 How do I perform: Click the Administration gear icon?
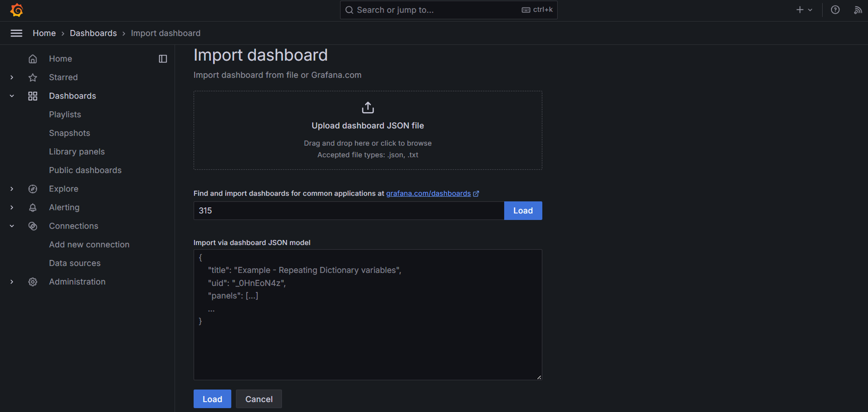(x=33, y=281)
